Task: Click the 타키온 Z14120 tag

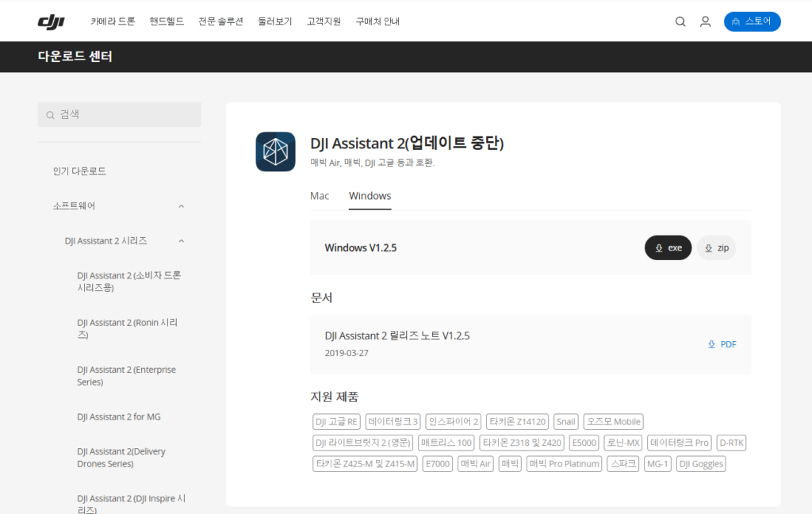Action: [x=517, y=422]
